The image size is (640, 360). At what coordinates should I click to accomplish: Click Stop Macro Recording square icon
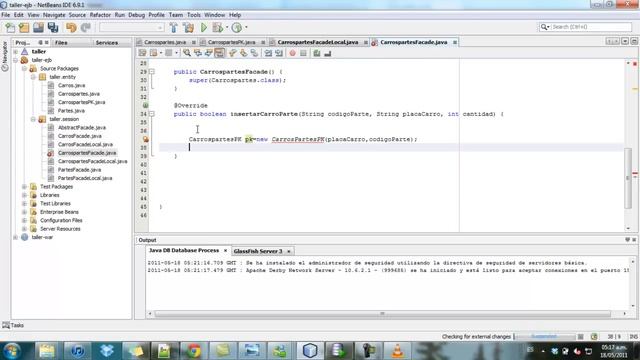pyautogui.click(x=303, y=53)
